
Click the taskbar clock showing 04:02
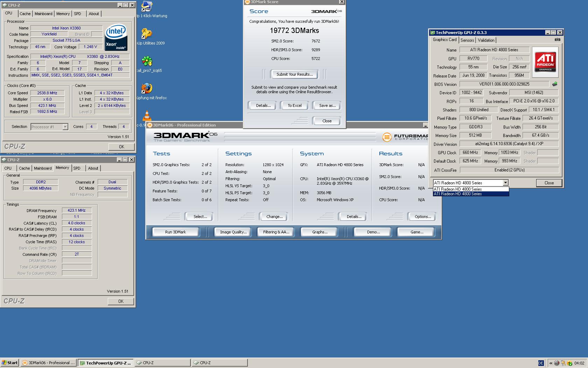point(579,363)
